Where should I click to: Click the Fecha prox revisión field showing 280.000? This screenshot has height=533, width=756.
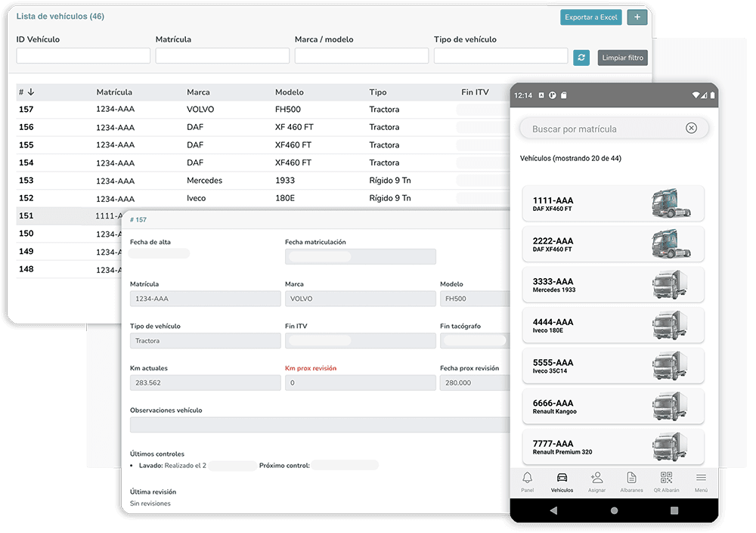coord(475,383)
